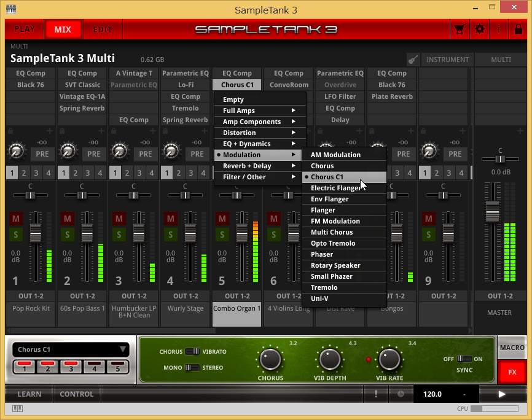This screenshot has height=420, width=532.
Task: Click the exclamation panic icon
Action: click(x=375, y=394)
